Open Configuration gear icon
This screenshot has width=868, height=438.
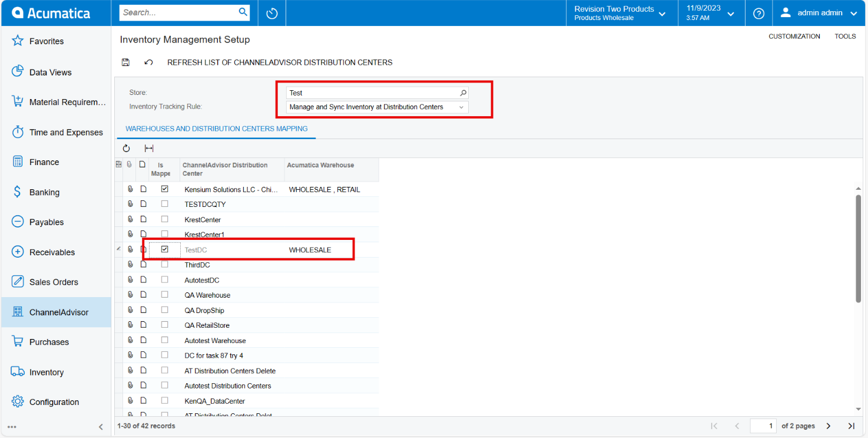click(18, 402)
